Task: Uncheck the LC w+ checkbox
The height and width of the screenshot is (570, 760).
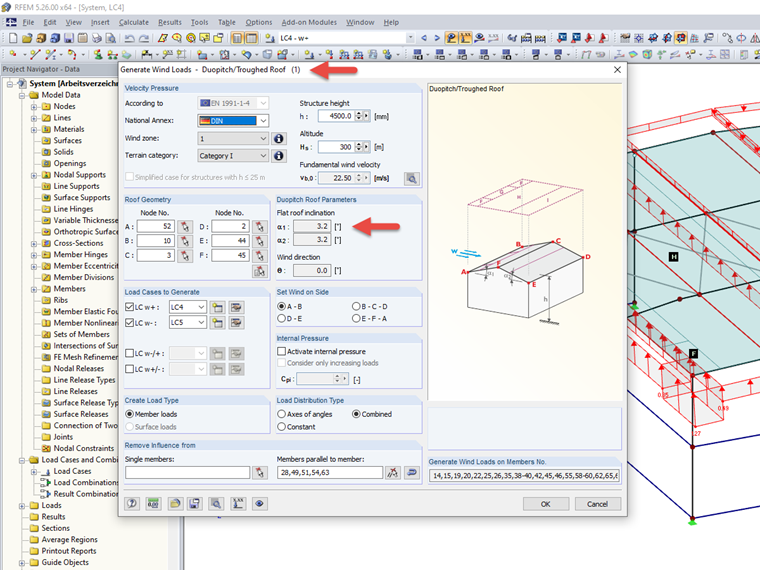Action: click(x=129, y=307)
